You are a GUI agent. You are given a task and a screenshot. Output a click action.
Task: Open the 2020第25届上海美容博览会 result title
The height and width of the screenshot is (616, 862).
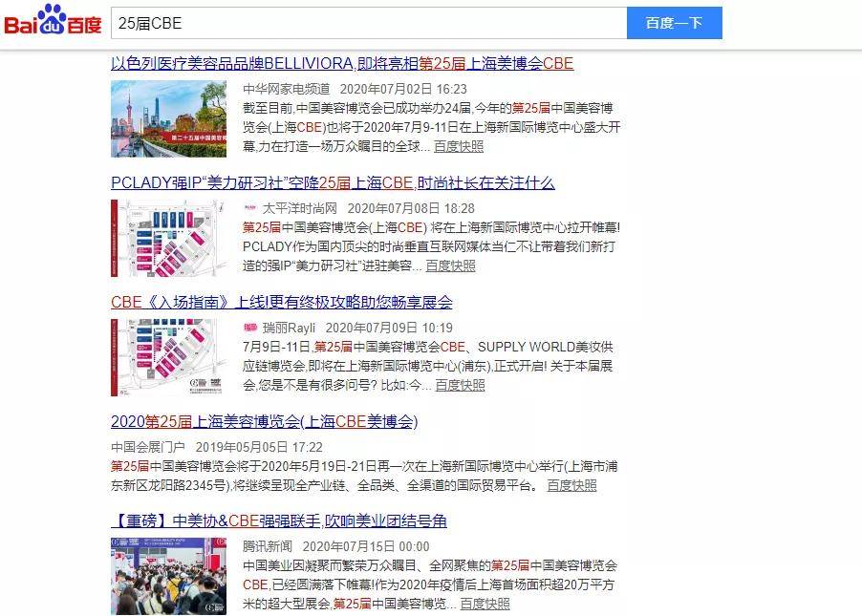click(x=265, y=421)
